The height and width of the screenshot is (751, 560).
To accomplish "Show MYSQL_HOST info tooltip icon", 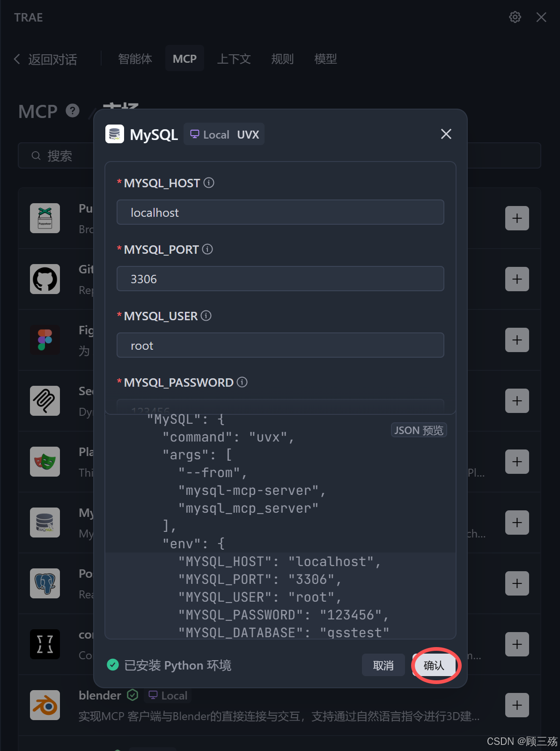I will pos(209,183).
